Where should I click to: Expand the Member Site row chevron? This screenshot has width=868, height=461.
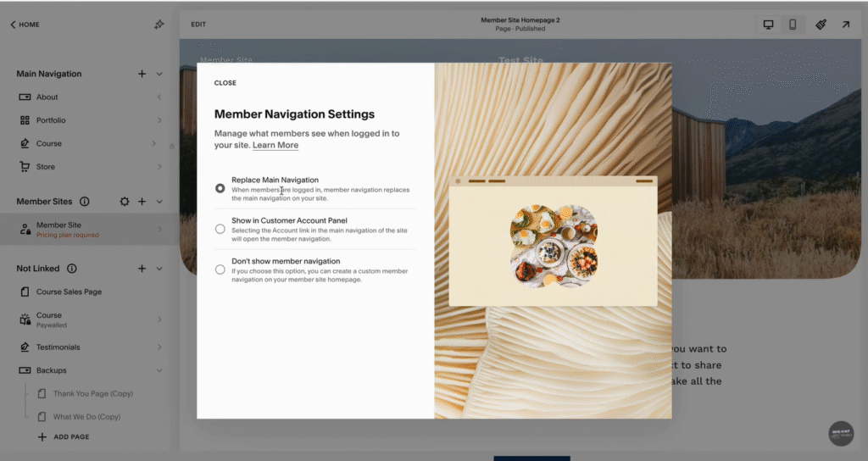coord(159,229)
